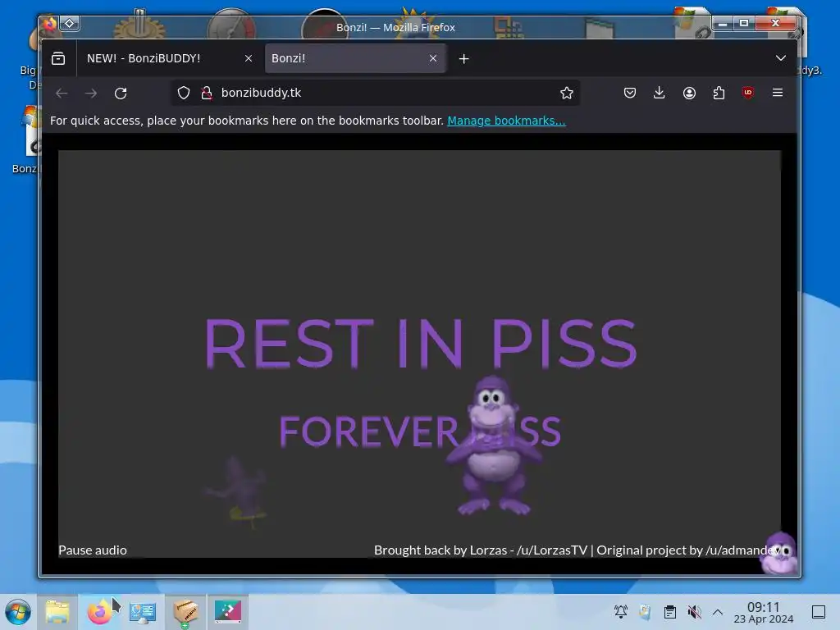Open the Downloads panel
Image resolution: width=840 pixels, height=630 pixels.
coord(660,94)
